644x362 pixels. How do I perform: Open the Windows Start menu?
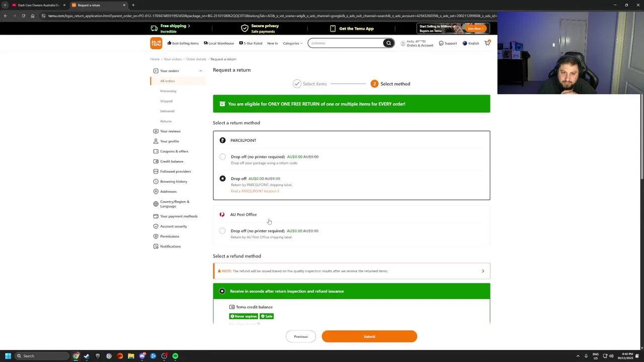[8, 356]
